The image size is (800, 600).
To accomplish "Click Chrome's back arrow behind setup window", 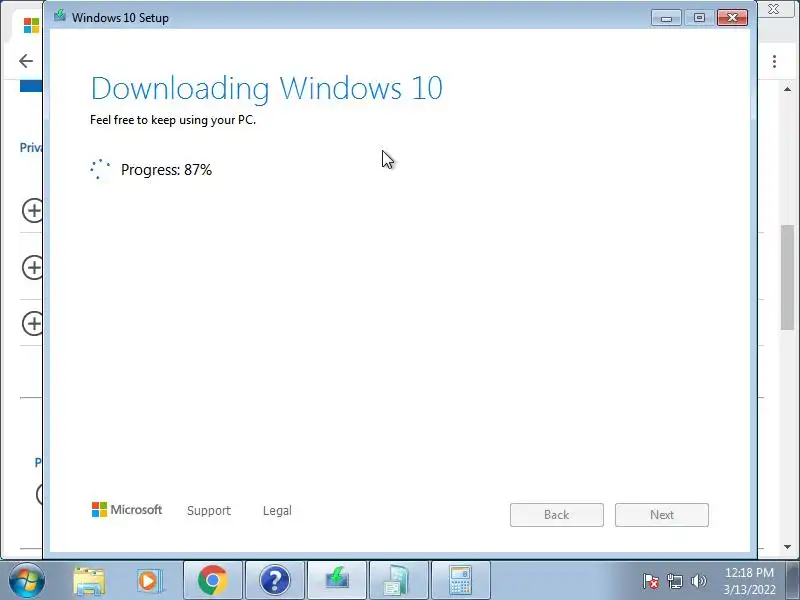I will point(26,61).
